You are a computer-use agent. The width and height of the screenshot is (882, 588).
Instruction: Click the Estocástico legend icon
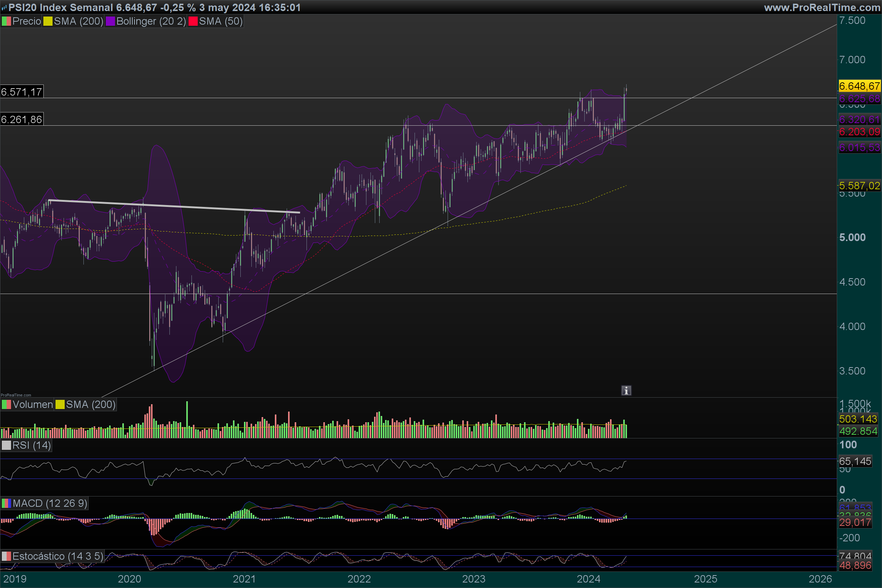6,556
